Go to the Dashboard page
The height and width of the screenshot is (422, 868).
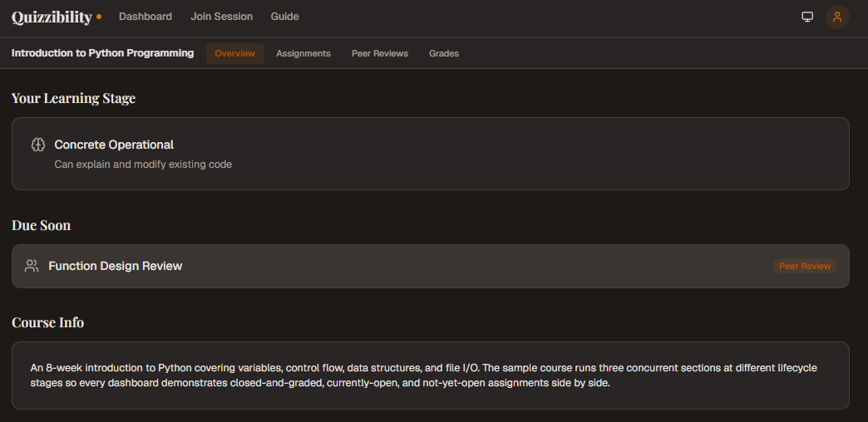click(x=145, y=17)
